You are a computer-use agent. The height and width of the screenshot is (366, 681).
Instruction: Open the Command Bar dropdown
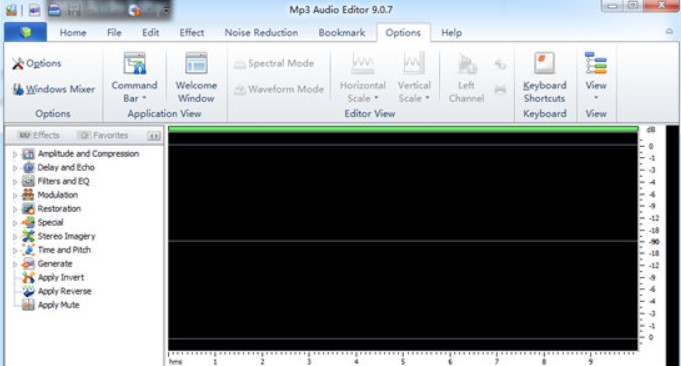coord(134,77)
